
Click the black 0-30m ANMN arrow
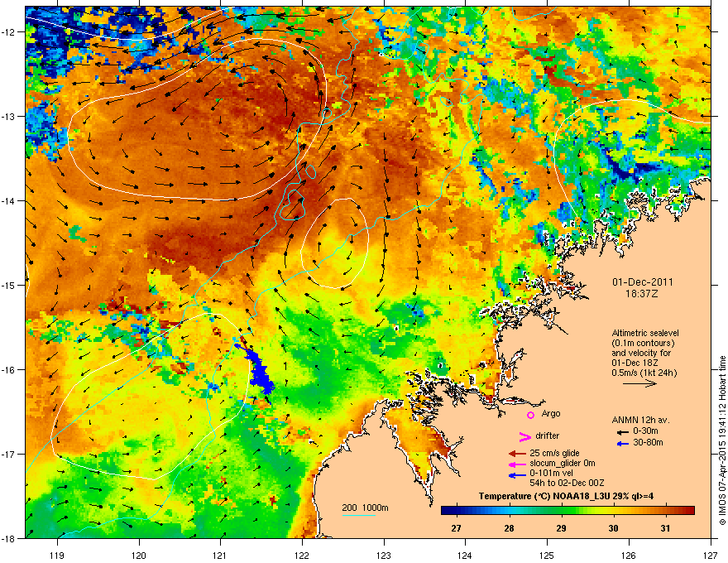[x=623, y=432]
